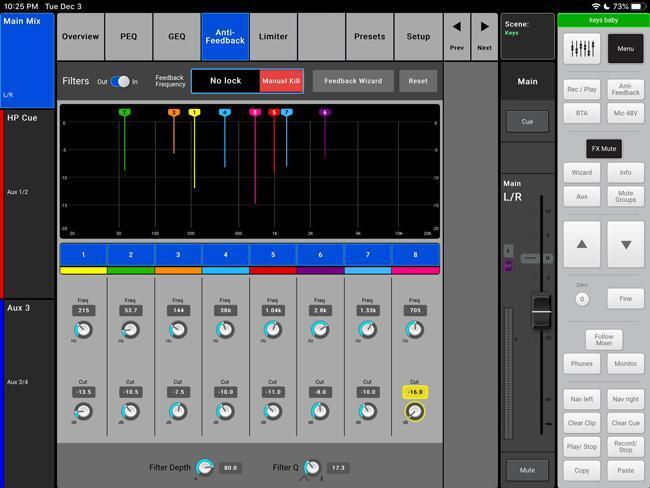Select the blue filter 4 marker on graph
Screen dimensions: 650x488
[225, 112]
